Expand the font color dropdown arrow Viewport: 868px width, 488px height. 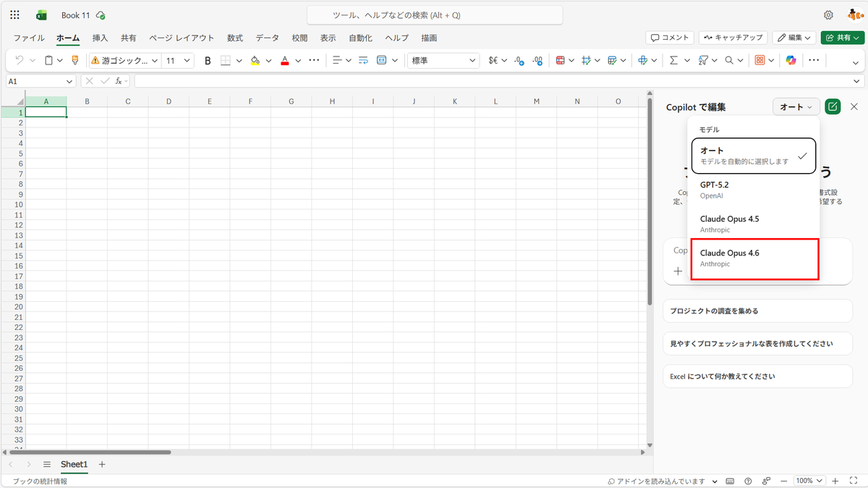(298, 61)
